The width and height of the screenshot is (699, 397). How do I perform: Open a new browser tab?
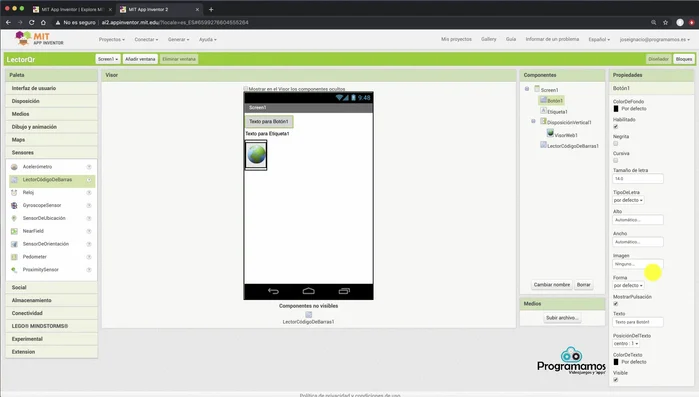pyautogui.click(x=211, y=9)
